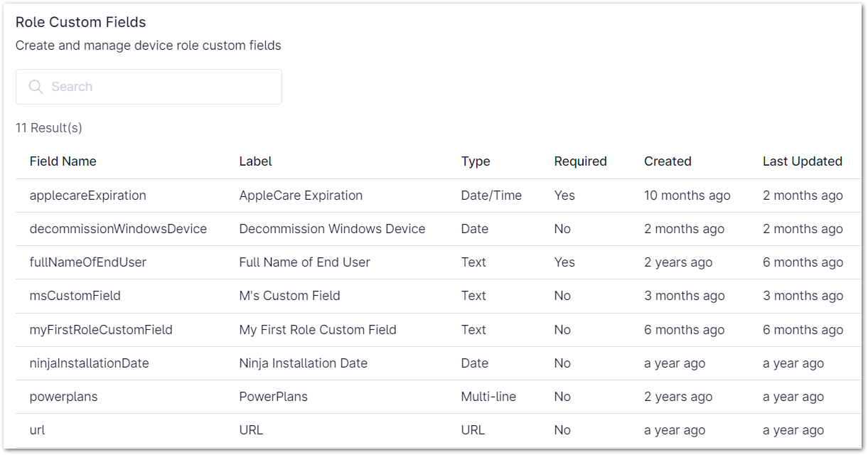The height and width of the screenshot is (455, 868).
Task: Click the Role Custom Fields heading
Action: point(80,22)
